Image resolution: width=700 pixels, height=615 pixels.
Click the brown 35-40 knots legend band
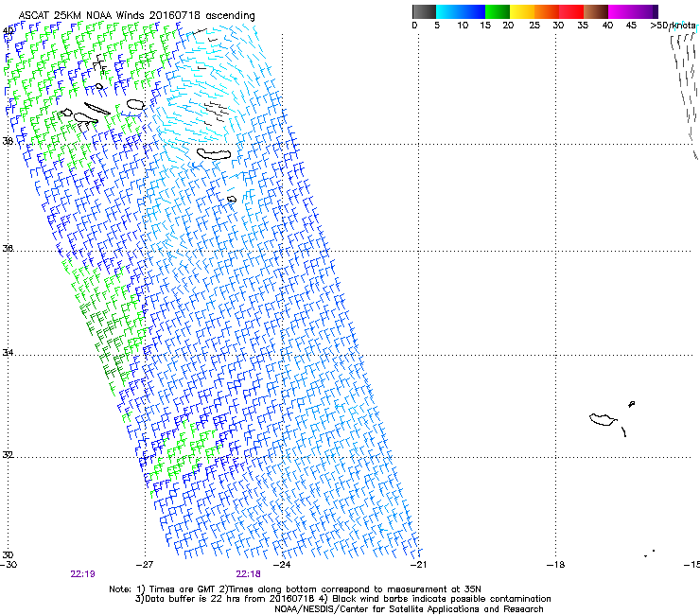click(596, 11)
